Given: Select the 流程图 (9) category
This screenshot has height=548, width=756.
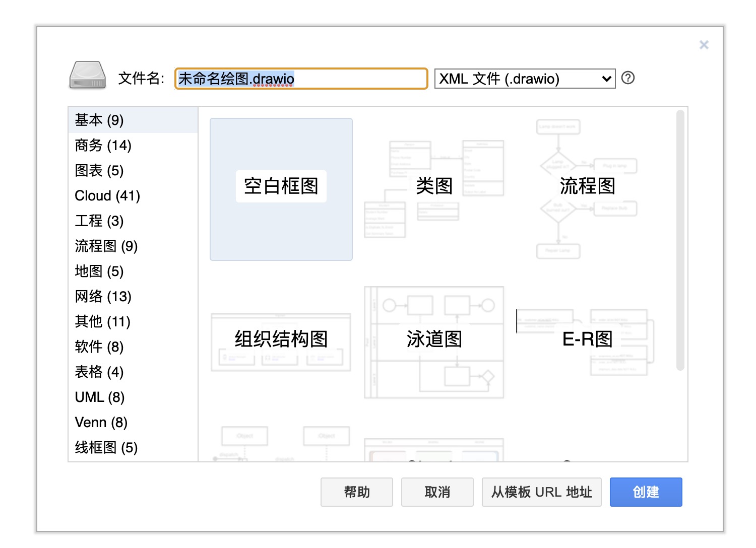Looking at the screenshot, I should [x=133, y=246].
